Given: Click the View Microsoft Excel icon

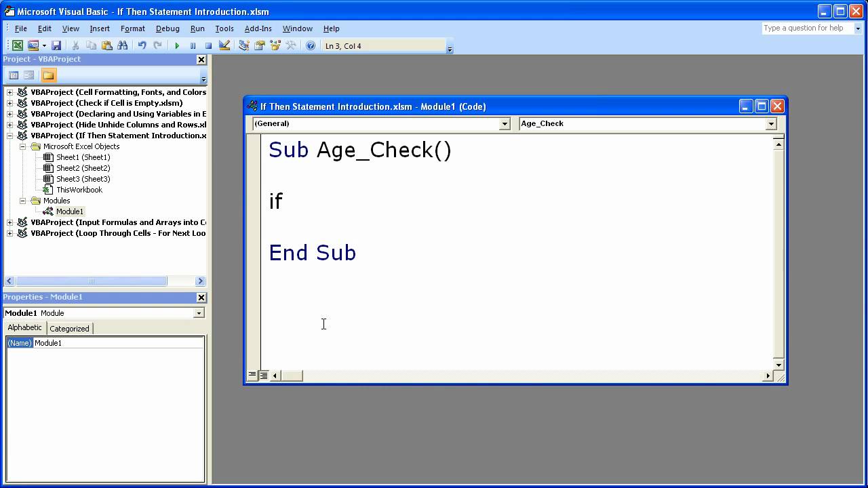Looking at the screenshot, I should tap(18, 45).
